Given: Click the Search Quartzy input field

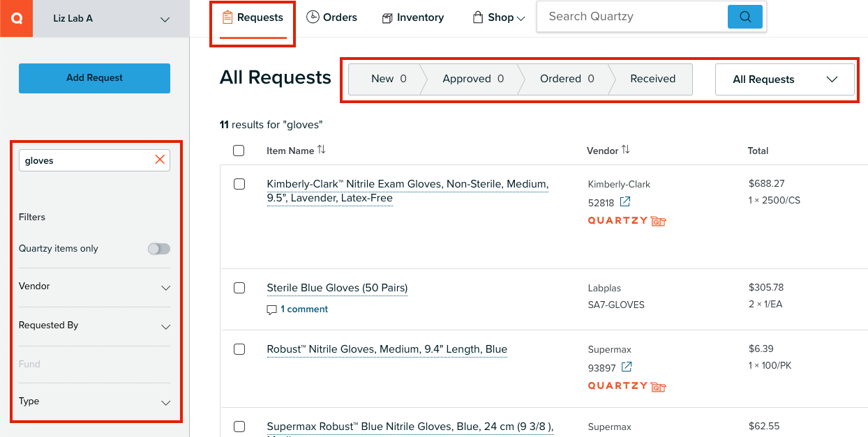Looking at the screenshot, I should tap(632, 17).
